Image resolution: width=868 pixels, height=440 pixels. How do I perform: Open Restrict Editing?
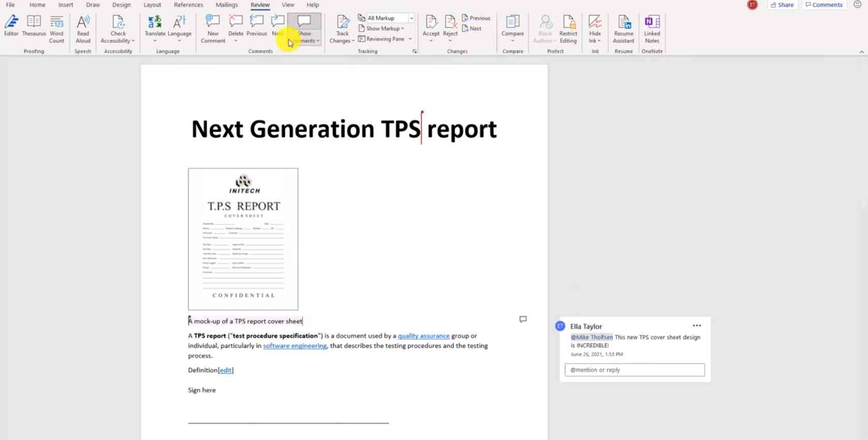point(568,29)
